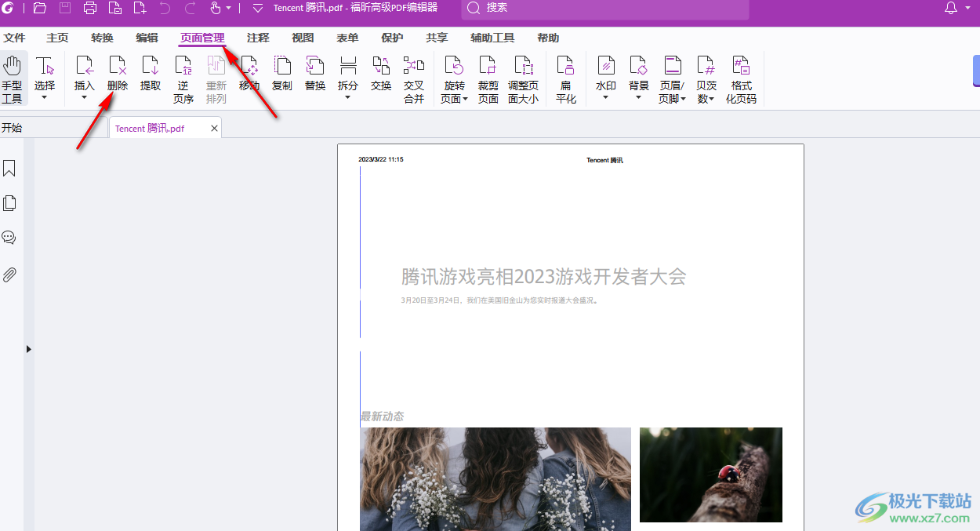Open the 文件 menu
980x531 pixels.
click(x=14, y=38)
